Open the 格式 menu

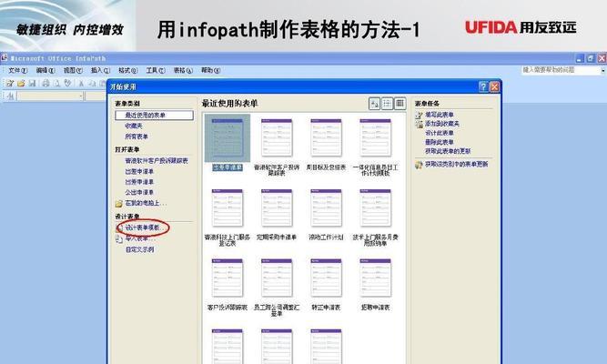tap(127, 70)
